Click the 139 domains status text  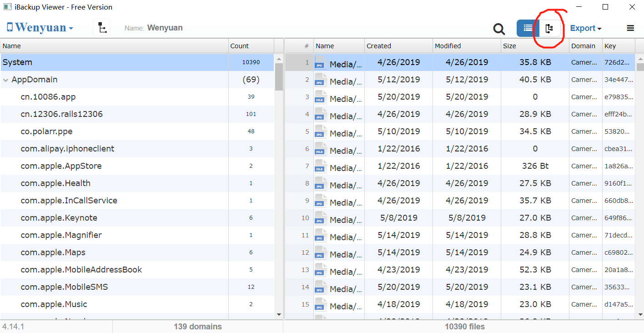pyautogui.click(x=198, y=327)
